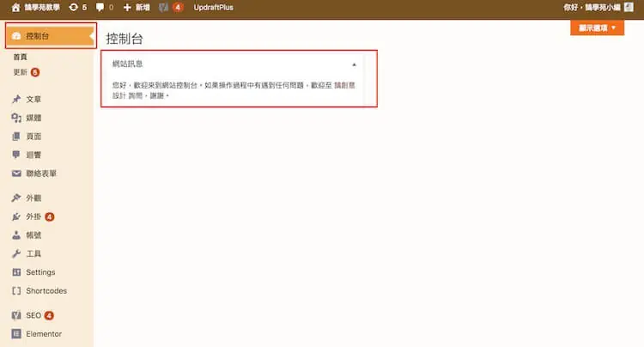
Task: Click the wrench icon in the sidebar
Action: (x=16, y=253)
